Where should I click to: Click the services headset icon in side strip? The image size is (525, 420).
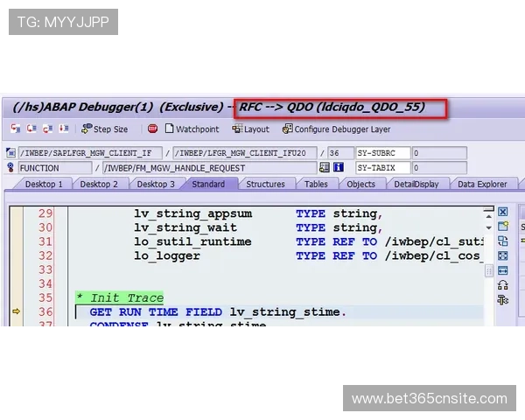coord(502,285)
